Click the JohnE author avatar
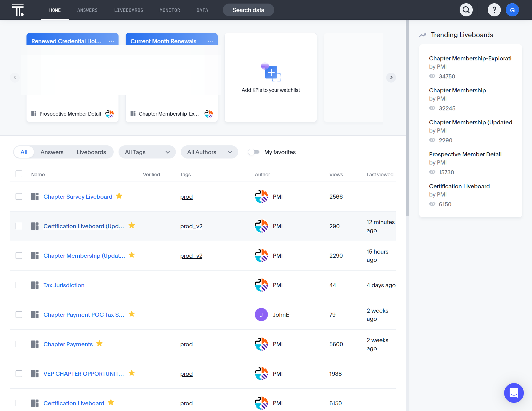532x411 pixels. (261, 315)
